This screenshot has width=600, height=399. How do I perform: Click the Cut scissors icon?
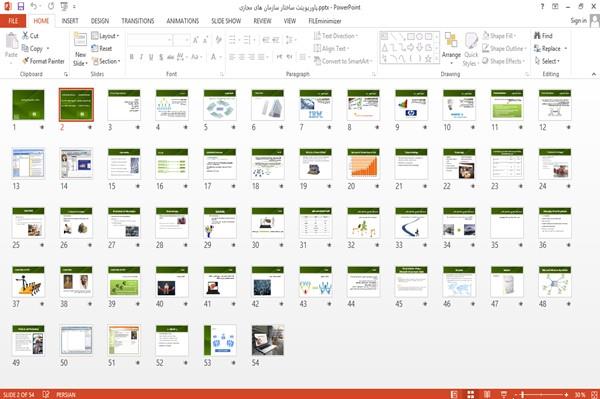[25, 36]
